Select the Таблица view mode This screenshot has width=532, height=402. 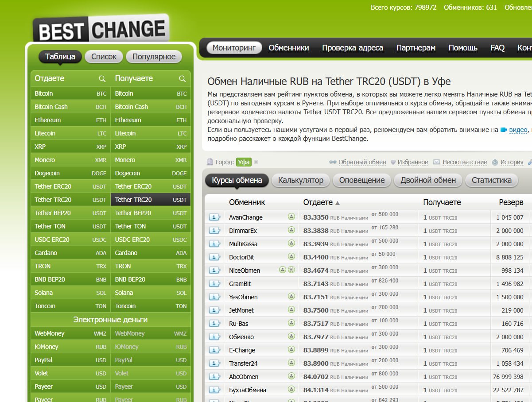(x=60, y=57)
